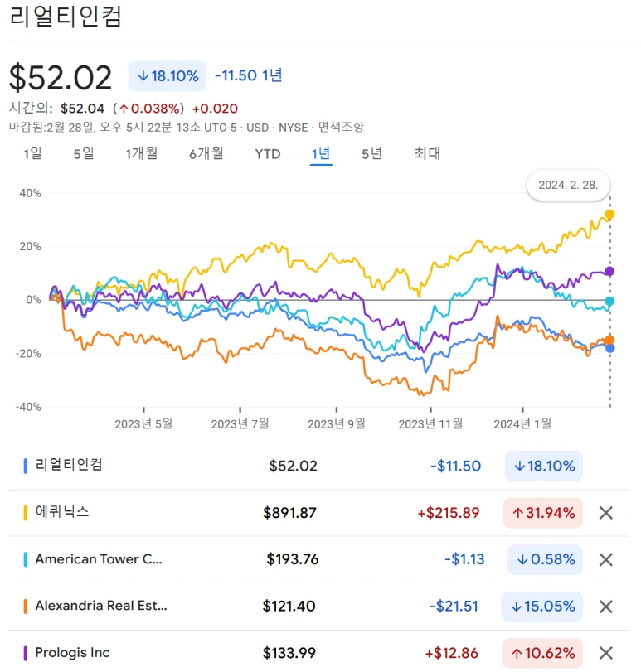Select the 5일 time range tab

click(x=84, y=153)
